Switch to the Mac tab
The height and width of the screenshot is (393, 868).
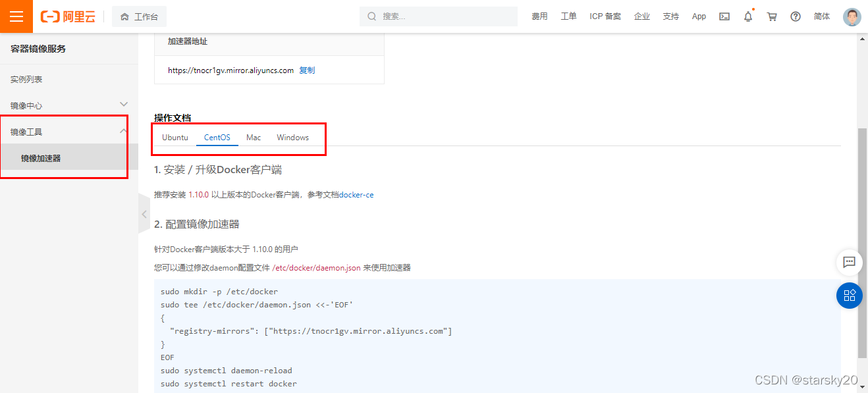tap(254, 138)
